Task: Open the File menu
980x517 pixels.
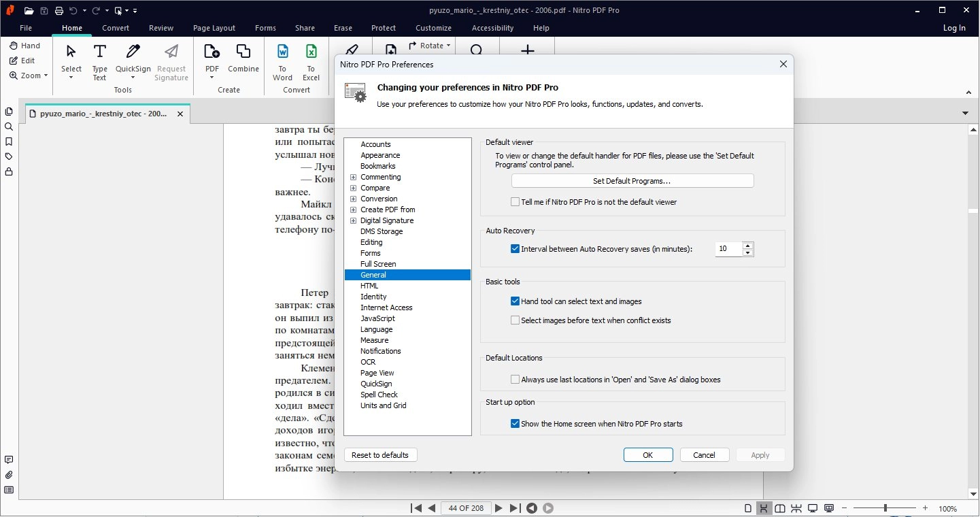Action: 26,28
